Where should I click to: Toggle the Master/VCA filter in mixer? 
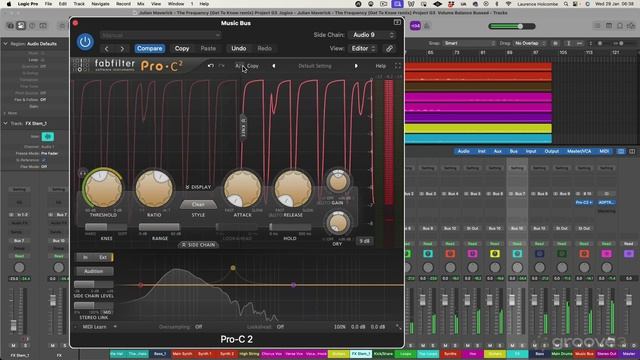click(579, 151)
